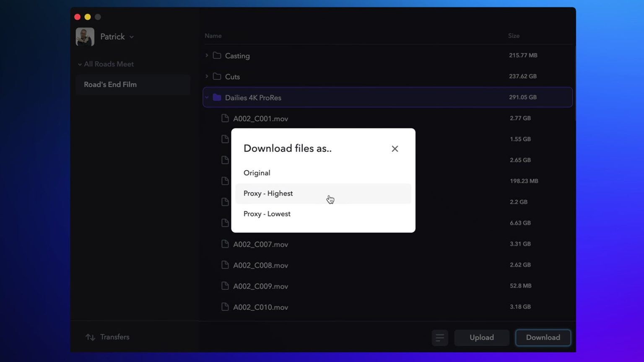Close the Download files as dialog
The width and height of the screenshot is (644, 362).
[x=395, y=149]
